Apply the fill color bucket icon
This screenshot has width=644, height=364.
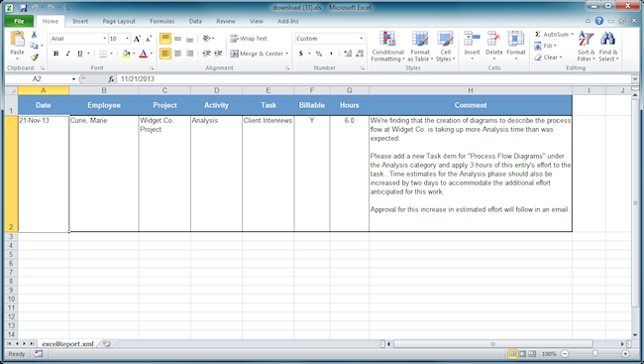(x=126, y=54)
